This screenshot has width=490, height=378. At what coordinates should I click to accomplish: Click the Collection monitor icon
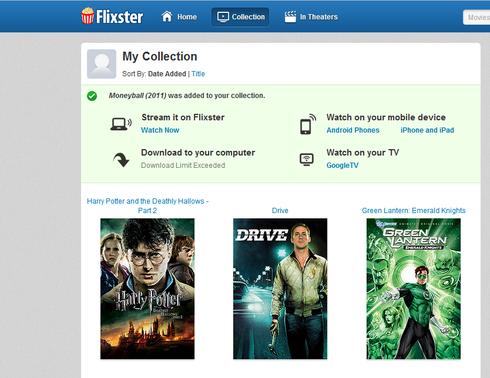coord(223,17)
